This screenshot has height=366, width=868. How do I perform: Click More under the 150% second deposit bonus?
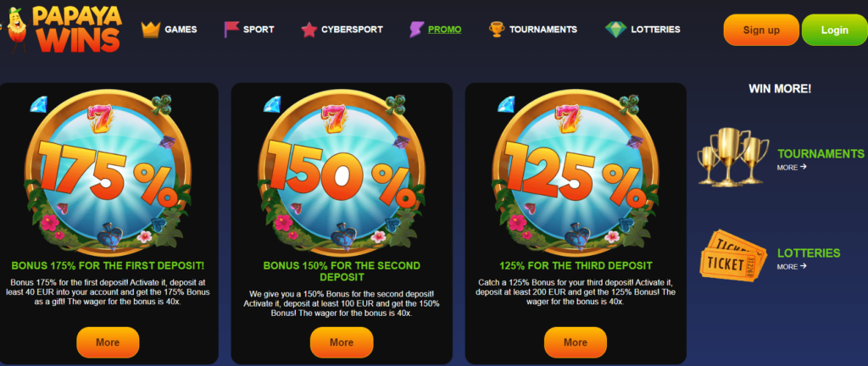click(x=342, y=342)
